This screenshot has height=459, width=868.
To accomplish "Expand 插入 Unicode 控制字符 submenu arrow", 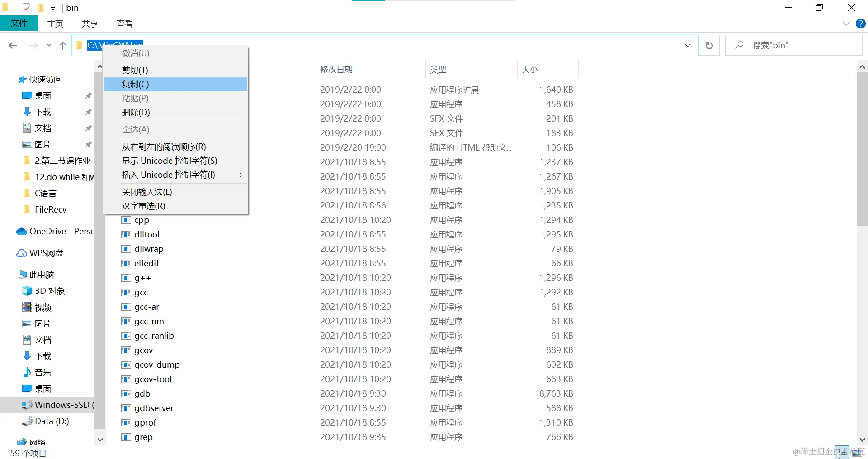I will coord(241,175).
